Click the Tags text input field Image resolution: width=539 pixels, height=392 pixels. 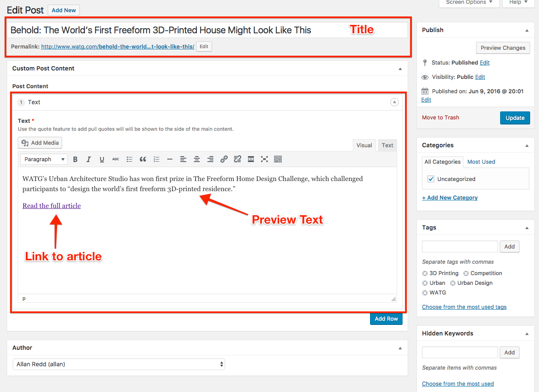(x=460, y=246)
